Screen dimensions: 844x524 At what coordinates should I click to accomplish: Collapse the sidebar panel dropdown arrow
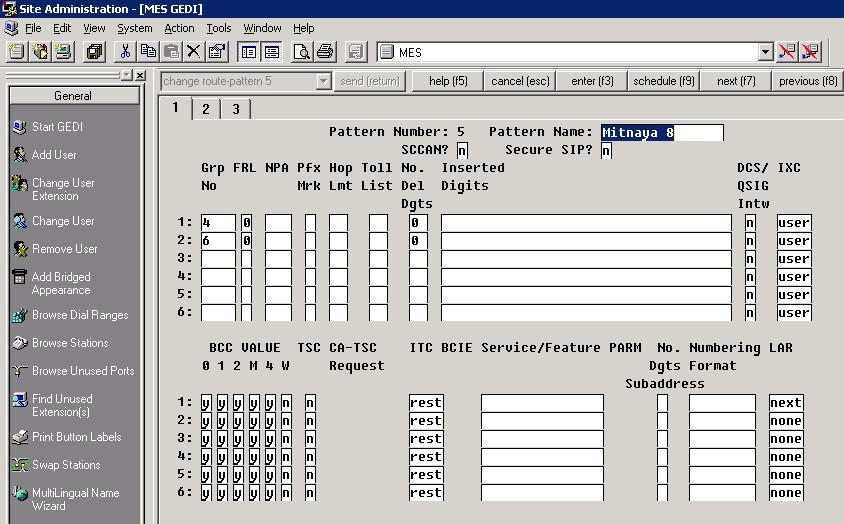pos(126,75)
